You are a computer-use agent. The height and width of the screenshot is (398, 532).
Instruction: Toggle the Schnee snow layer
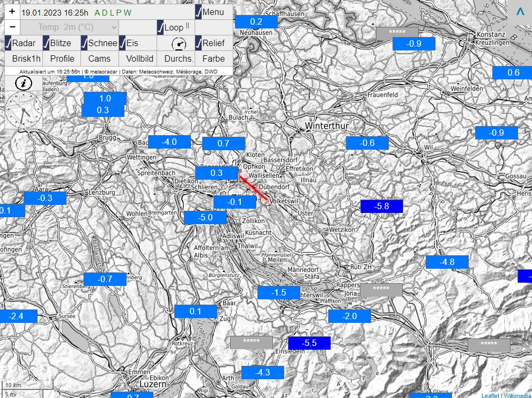click(84, 43)
